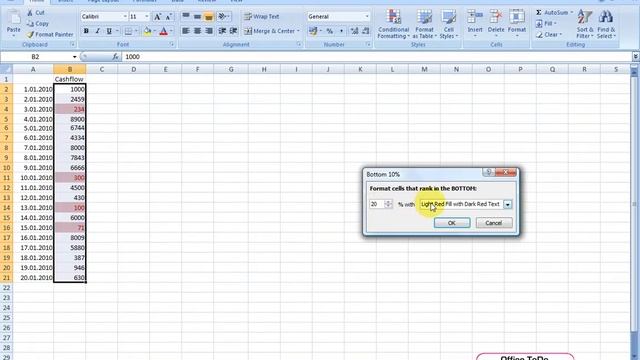Screen dimensions: 640x360
Task: Open the Clear eraser menu
Action: 549,35
